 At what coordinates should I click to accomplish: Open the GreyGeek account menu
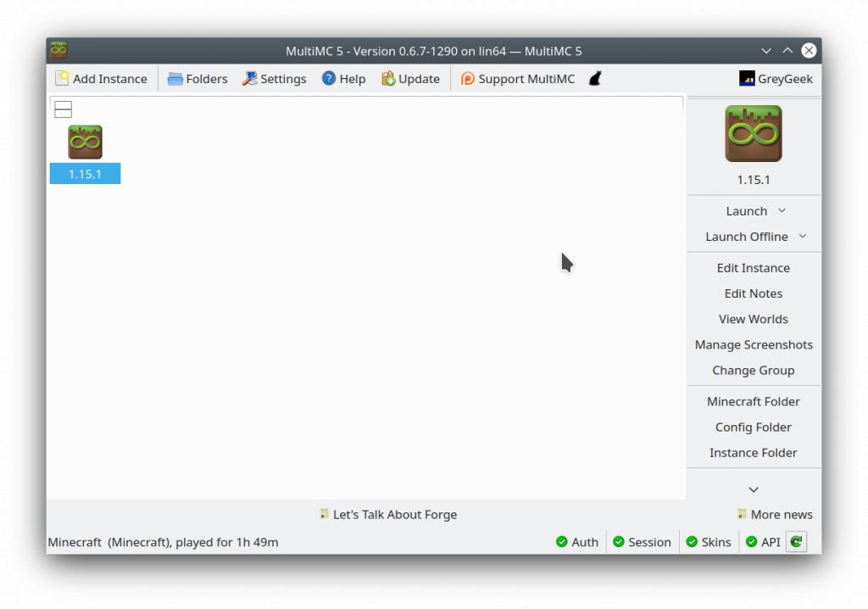click(776, 79)
